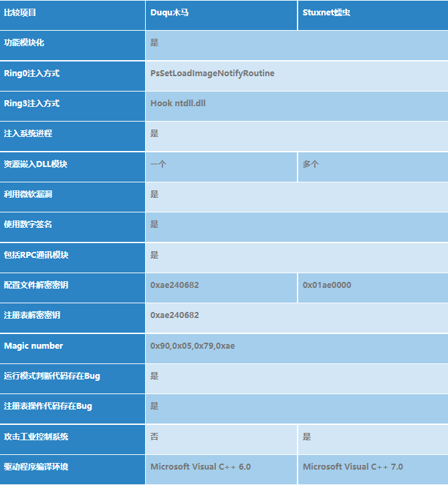The image size is (448, 485).
Task: Select the 'Duqu木马' column header
Action: (x=169, y=13)
